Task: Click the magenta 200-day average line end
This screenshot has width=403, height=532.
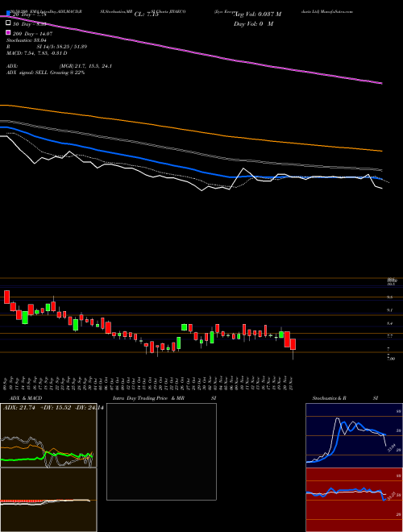Action: [x=381, y=83]
